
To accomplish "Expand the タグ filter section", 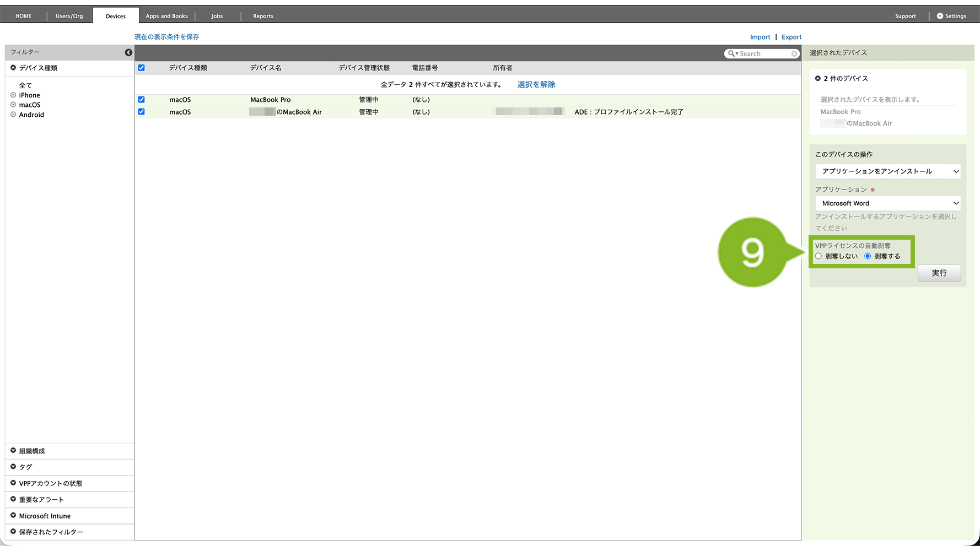I will coord(13,467).
